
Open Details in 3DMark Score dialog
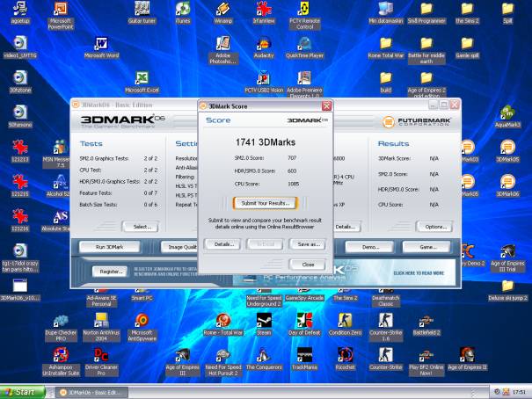(223, 244)
